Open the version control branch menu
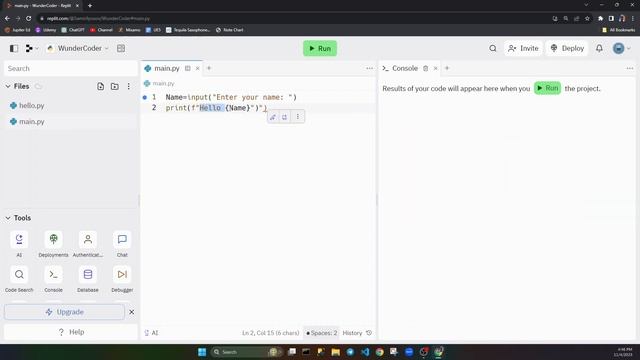The width and height of the screenshot is (640, 360). (x=32, y=48)
